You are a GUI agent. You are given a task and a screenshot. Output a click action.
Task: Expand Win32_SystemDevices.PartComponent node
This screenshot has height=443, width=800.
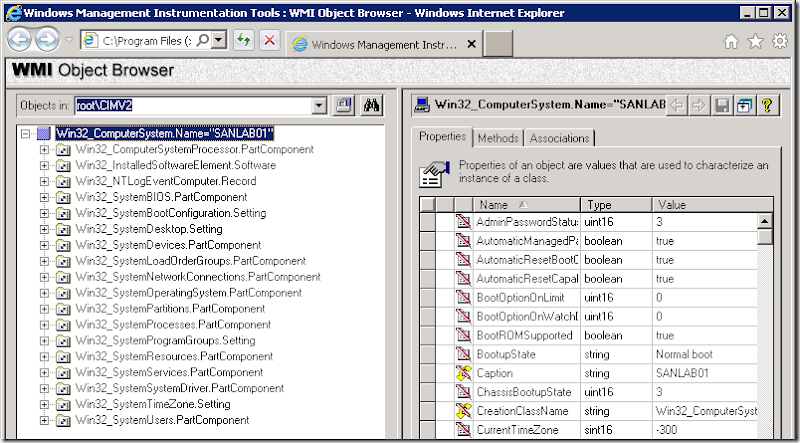coord(44,245)
